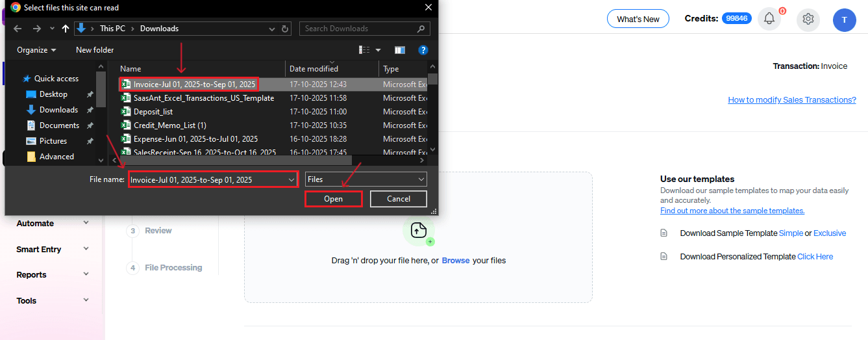Click the Browse link in drop zone

click(x=455, y=261)
